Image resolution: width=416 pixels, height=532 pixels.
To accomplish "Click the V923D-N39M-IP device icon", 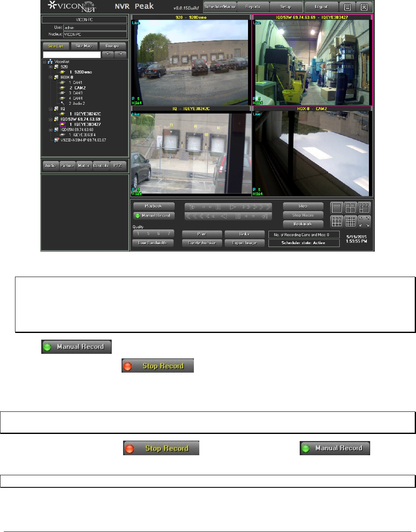I will [x=57, y=140].
